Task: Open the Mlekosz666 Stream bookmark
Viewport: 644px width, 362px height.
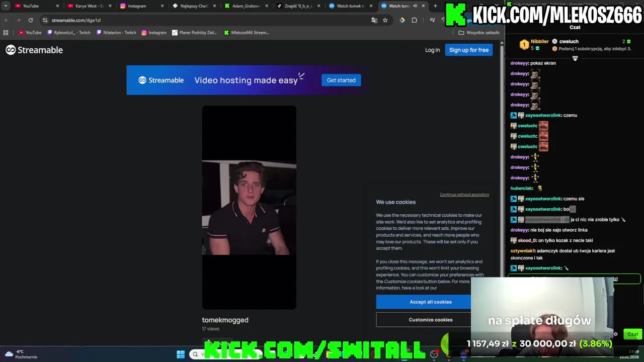Action: click(x=247, y=33)
